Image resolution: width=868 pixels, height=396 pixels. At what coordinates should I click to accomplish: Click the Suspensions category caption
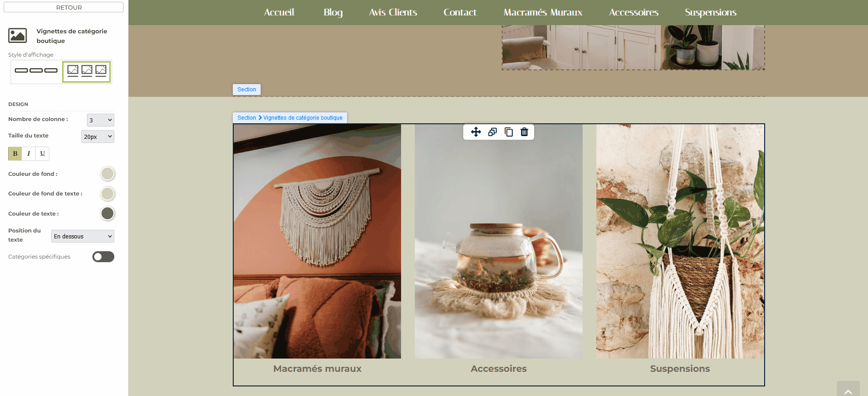680,369
